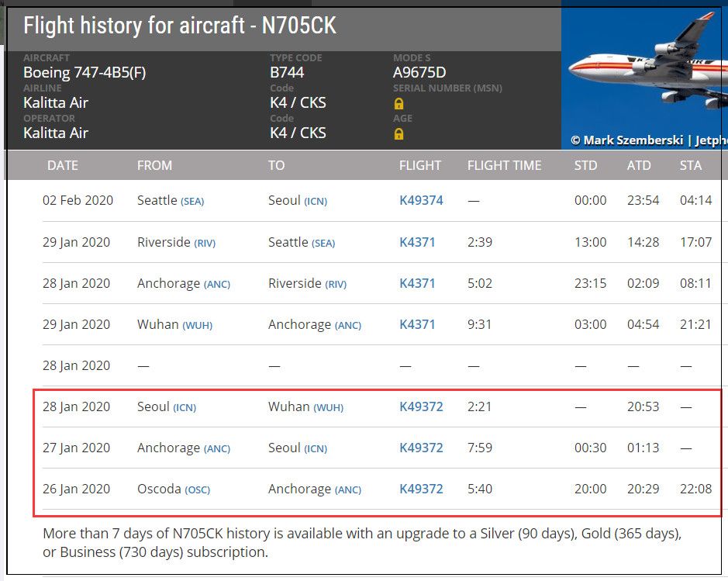Open flight K49372 Anchorage to Seoul
728x581 pixels.
(421, 448)
